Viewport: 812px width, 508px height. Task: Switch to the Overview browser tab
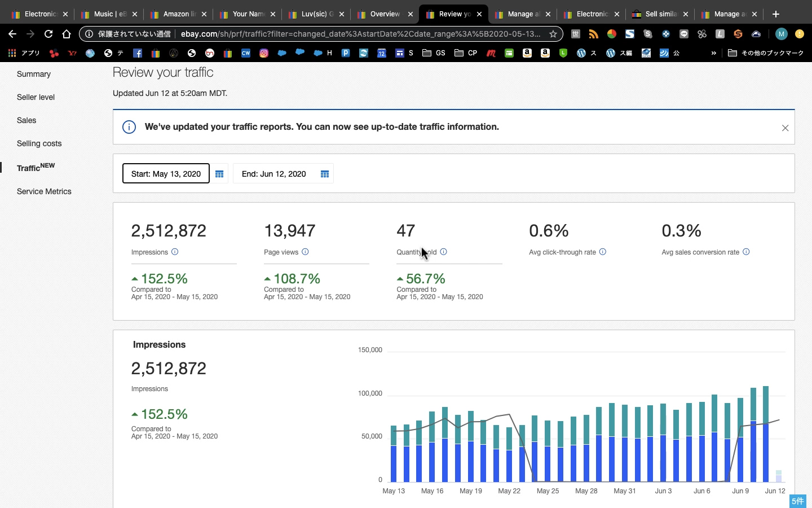(x=385, y=14)
